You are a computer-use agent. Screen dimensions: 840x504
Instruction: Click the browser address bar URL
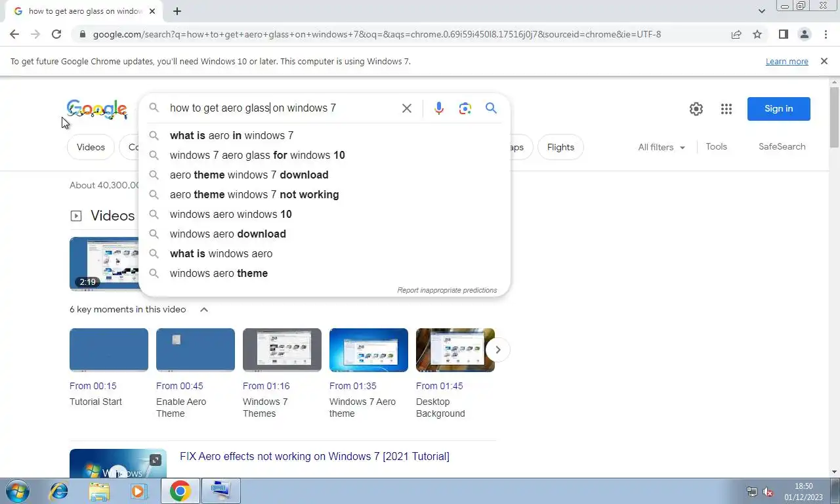click(377, 34)
